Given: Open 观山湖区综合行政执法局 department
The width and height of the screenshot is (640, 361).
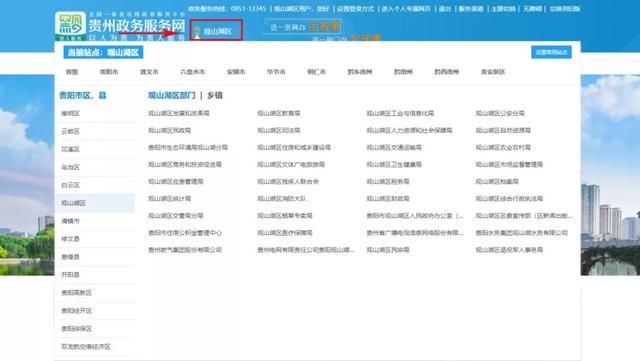Looking at the screenshot, I should pyautogui.click(x=509, y=199).
